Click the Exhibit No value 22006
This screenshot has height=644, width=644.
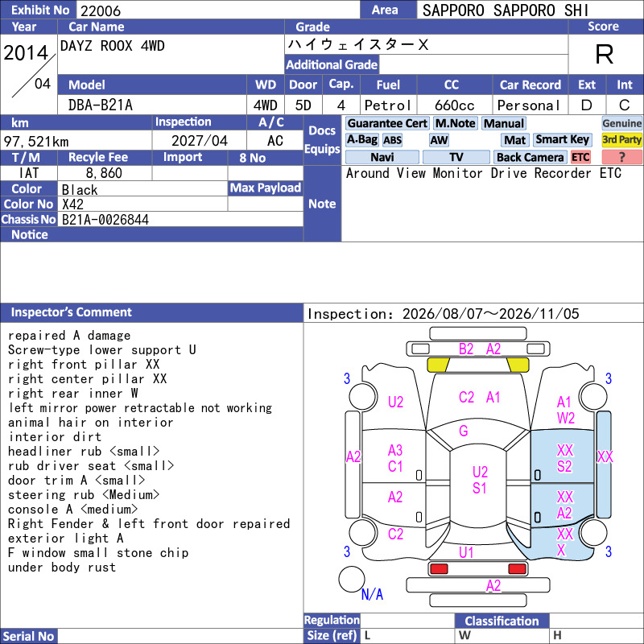pyautogui.click(x=101, y=10)
